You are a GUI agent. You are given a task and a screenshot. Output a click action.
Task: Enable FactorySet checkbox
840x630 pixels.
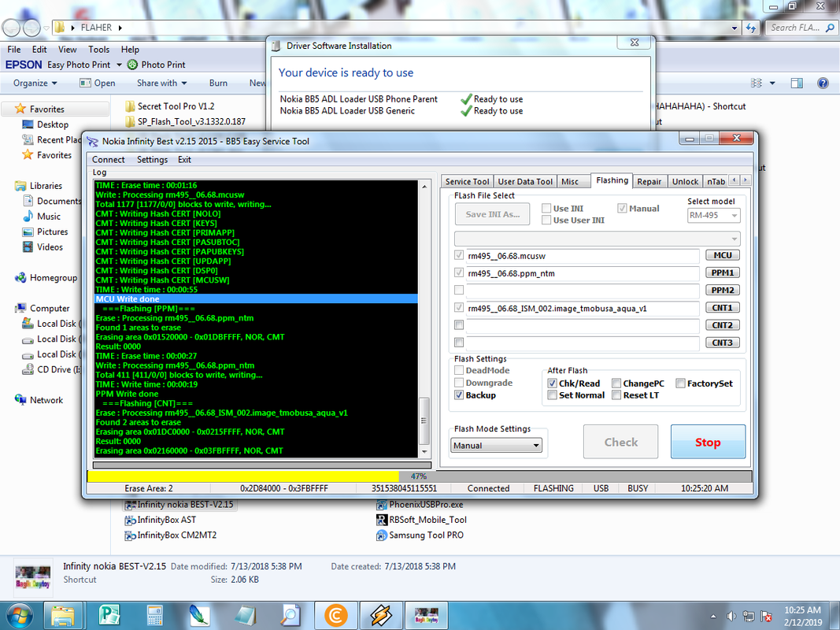[680, 384]
